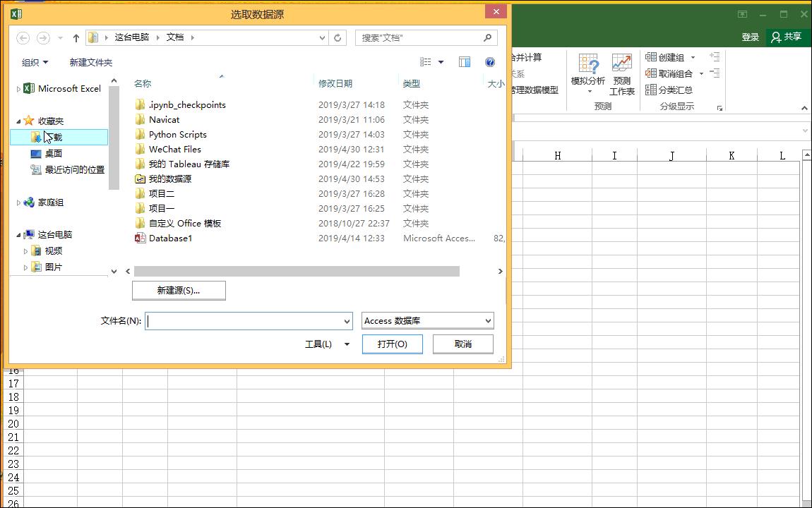
Task: Toggle the preview pane icon
Action: tap(465, 62)
